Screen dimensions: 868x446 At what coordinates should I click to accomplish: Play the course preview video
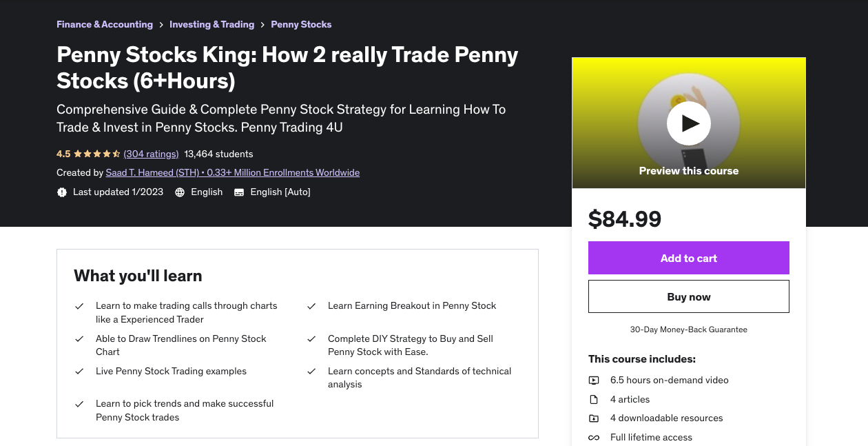(x=688, y=123)
